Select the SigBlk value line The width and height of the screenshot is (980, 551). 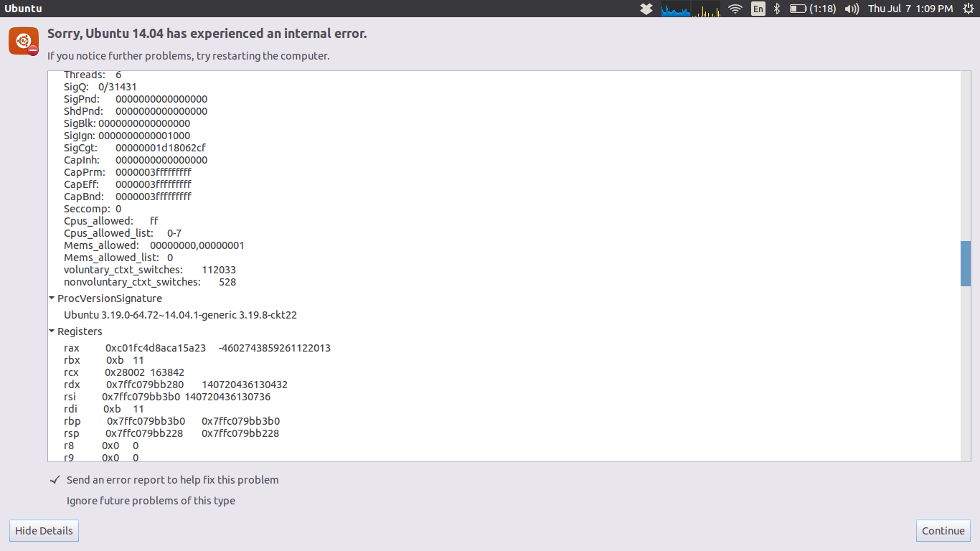[127, 123]
